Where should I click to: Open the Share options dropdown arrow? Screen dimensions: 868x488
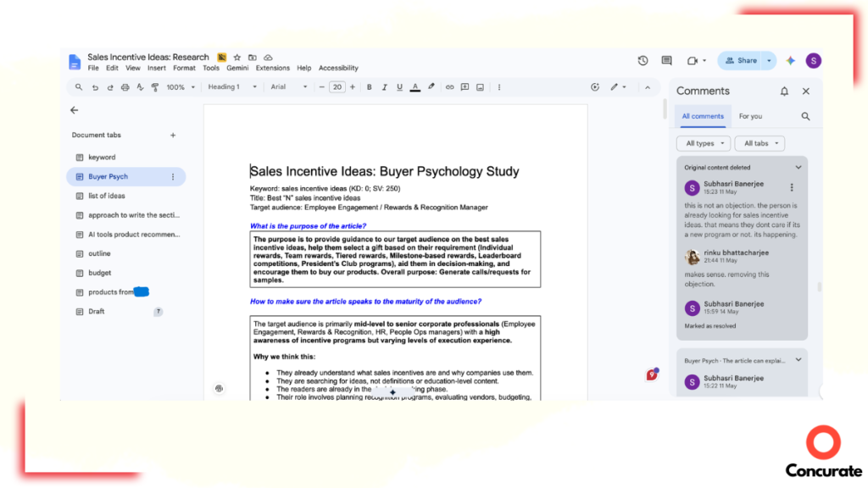coord(769,61)
